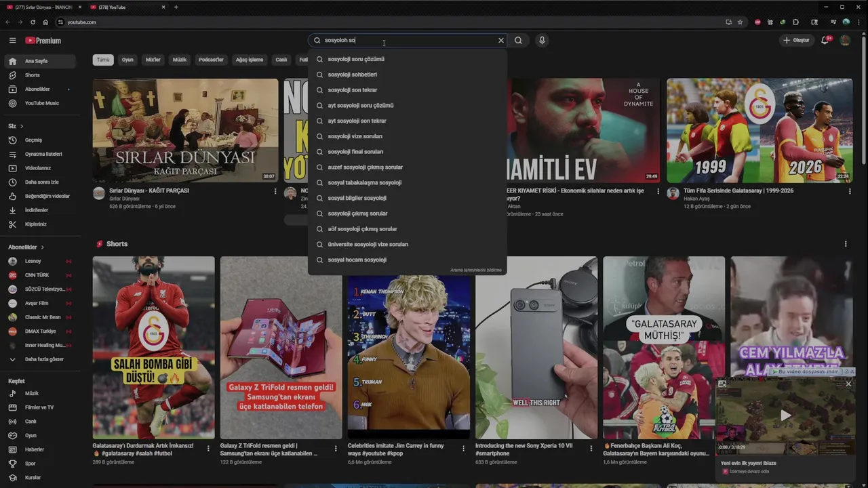
Task: Select the Podcast'ler filter chip
Action: point(211,60)
